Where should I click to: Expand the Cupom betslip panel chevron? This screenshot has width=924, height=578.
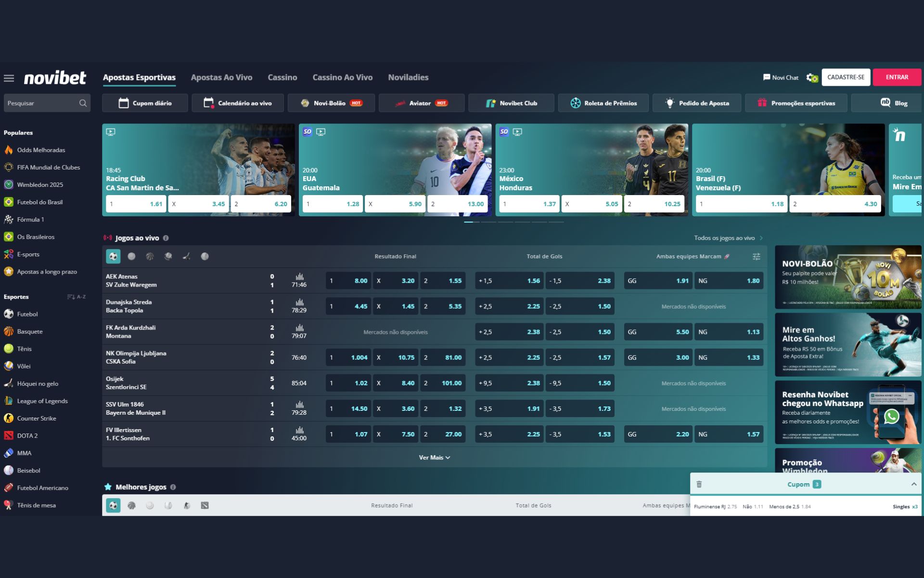[913, 484]
